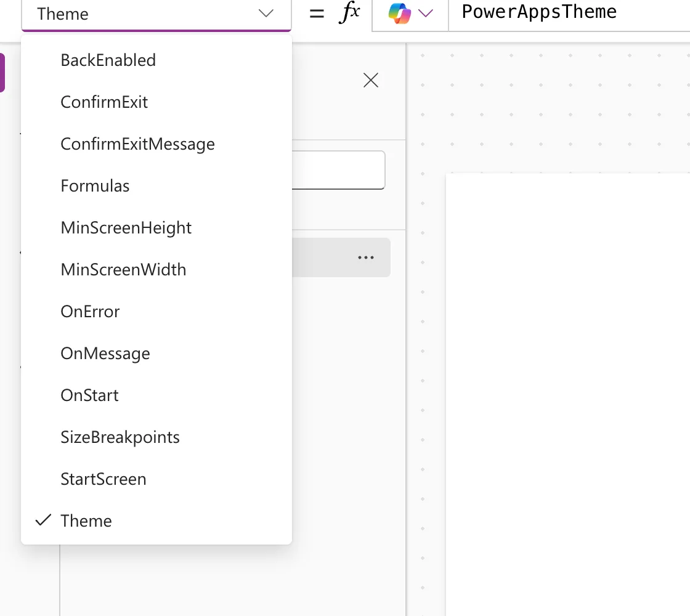Screen dimensions: 690x616
Task: Choose OnMessage from property list
Action: coord(156,354)
